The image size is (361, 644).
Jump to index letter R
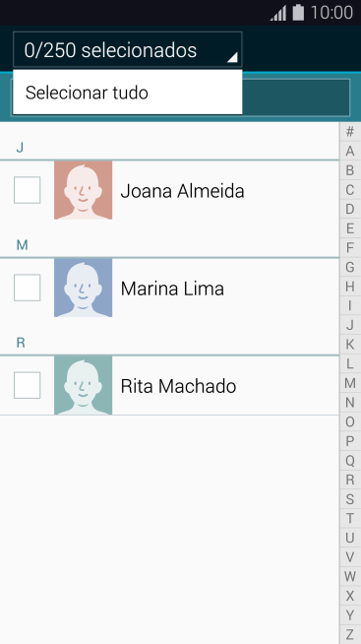[x=350, y=480]
